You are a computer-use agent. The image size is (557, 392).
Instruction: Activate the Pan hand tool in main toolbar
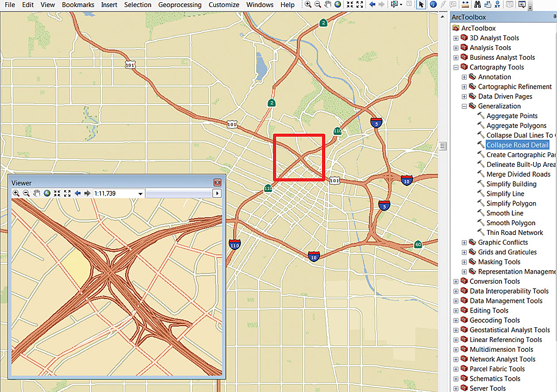click(327, 4)
